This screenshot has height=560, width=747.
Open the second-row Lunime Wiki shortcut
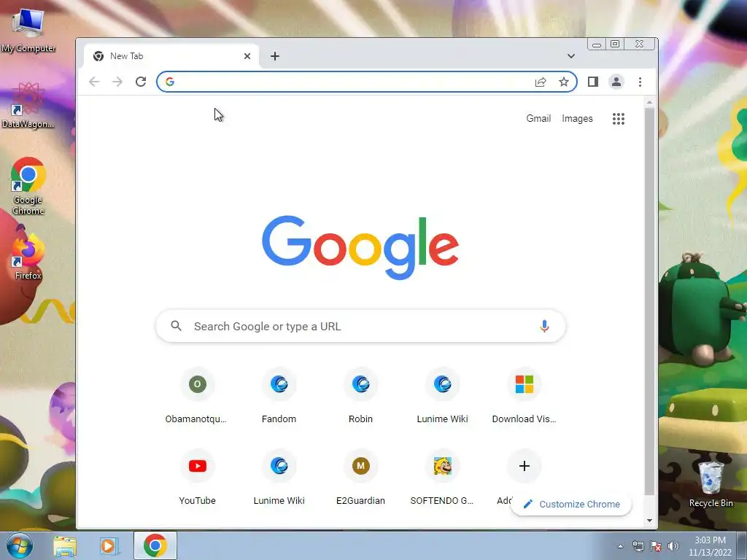tap(279, 478)
